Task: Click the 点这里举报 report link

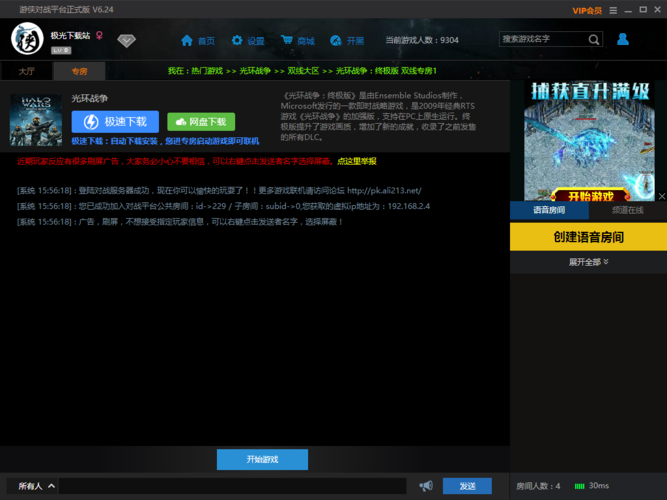Action: pos(357,161)
